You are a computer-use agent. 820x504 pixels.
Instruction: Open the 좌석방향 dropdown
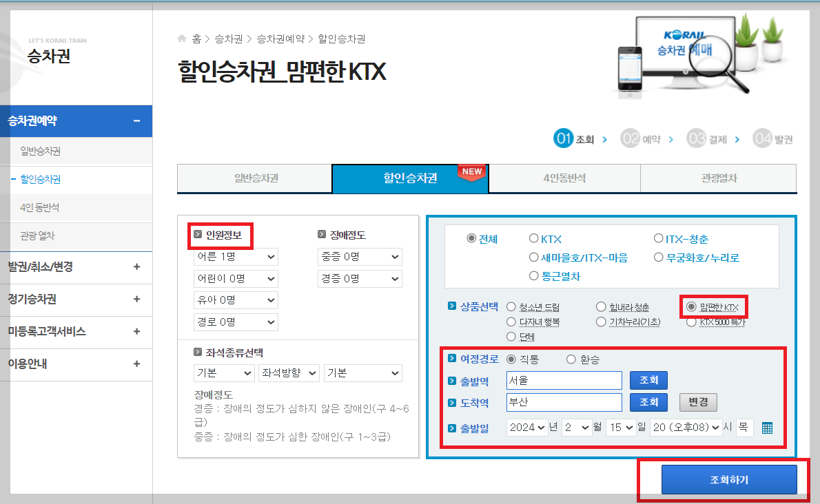pyautogui.click(x=289, y=373)
